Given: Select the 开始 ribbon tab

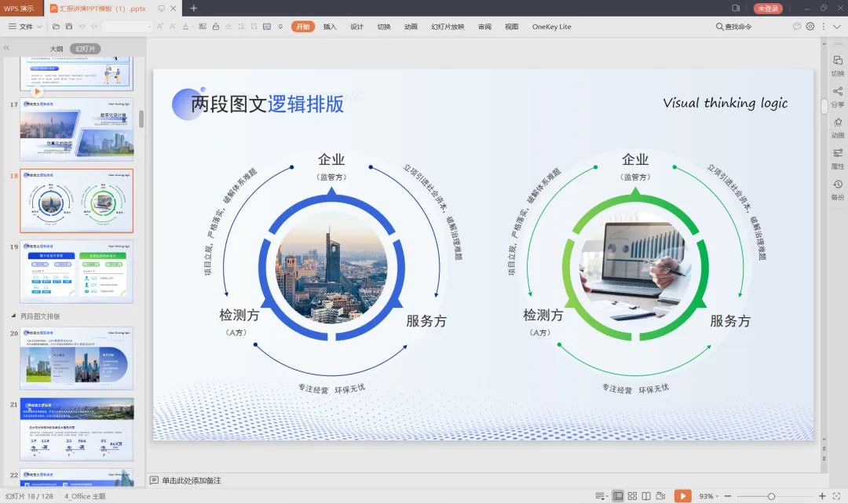Looking at the screenshot, I should (x=303, y=27).
